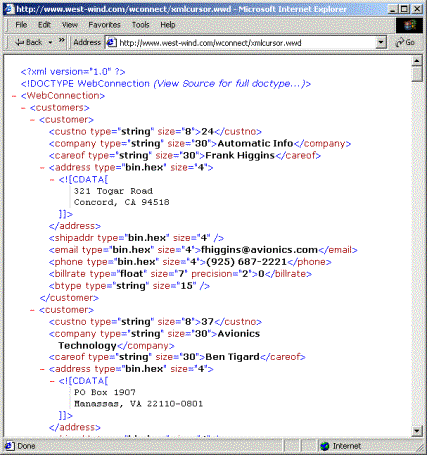Screen dimensions: 427x455
Task: Click the scrollbar down arrow
Action: point(417,431)
